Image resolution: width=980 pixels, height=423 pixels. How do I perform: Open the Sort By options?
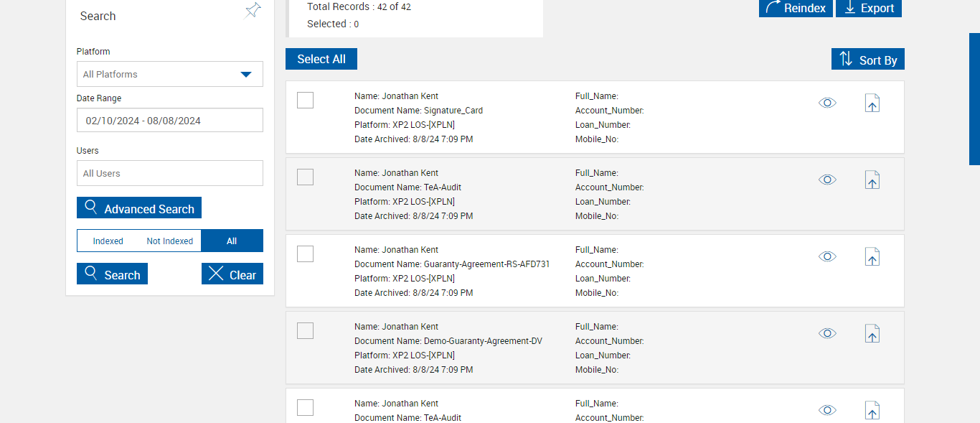pyautogui.click(x=867, y=60)
